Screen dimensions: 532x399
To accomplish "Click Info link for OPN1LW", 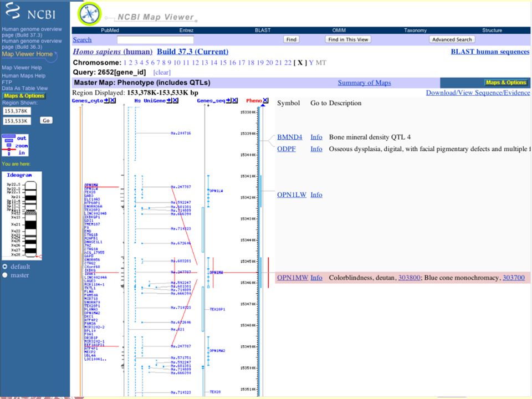I will 316,195.
